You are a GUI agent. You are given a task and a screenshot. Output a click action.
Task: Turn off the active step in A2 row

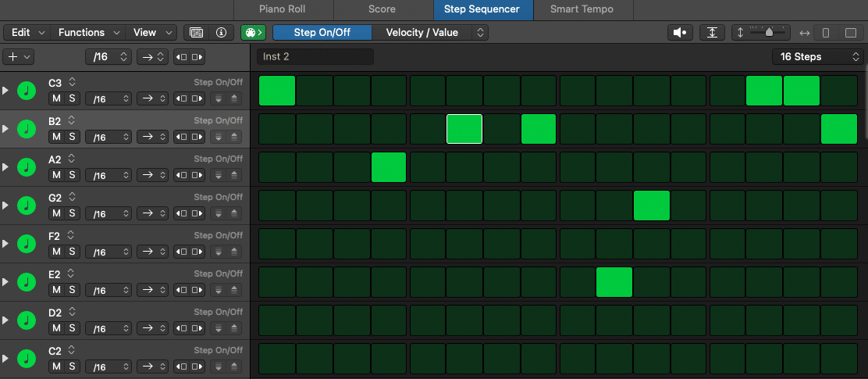coord(389,166)
